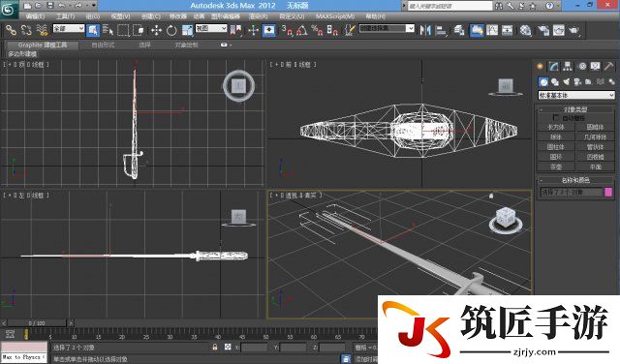The height and width of the screenshot is (364, 620).
Task: Switch to the Hierarchy command panel
Action: pos(568,67)
